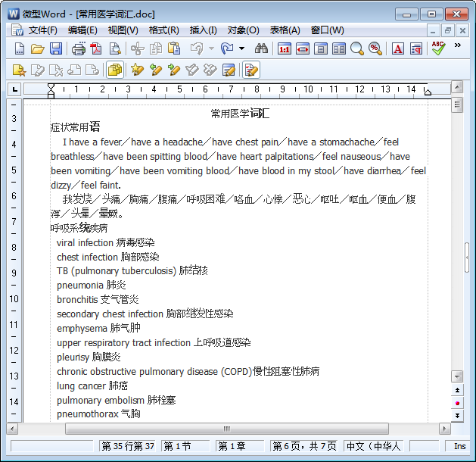Viewport: 476px width, 462px height.
Task: Open the zoom percentage tool
Action: tap(375, 48)
